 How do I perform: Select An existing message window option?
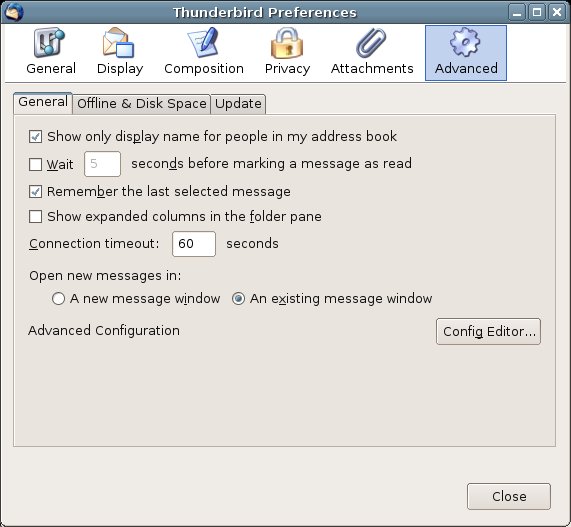pos(238,299)
